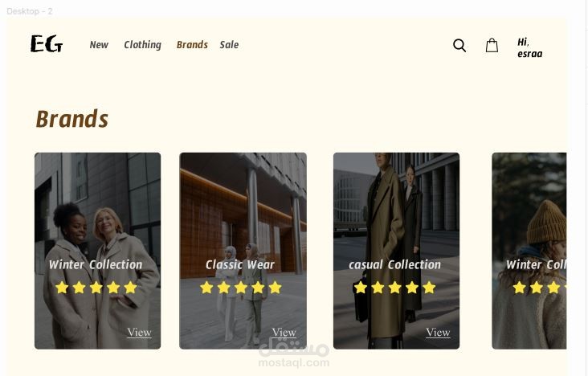Select the Classic Wear title text
This screenshot has width=588, height=376.
(x=240, y=264)
